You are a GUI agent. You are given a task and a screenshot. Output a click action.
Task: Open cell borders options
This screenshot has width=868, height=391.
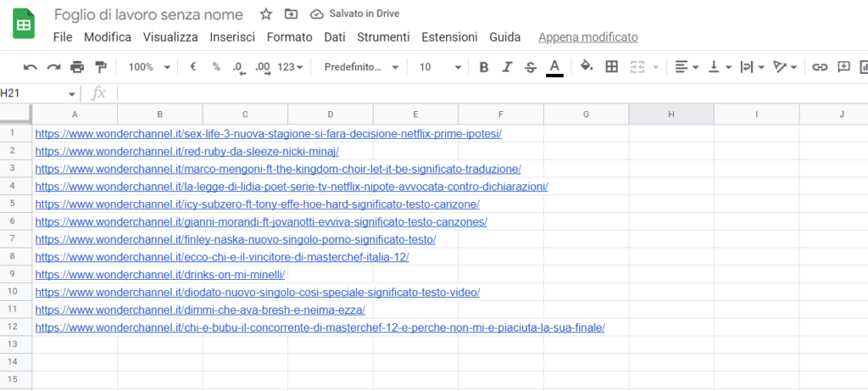click(x=612, y=67)
